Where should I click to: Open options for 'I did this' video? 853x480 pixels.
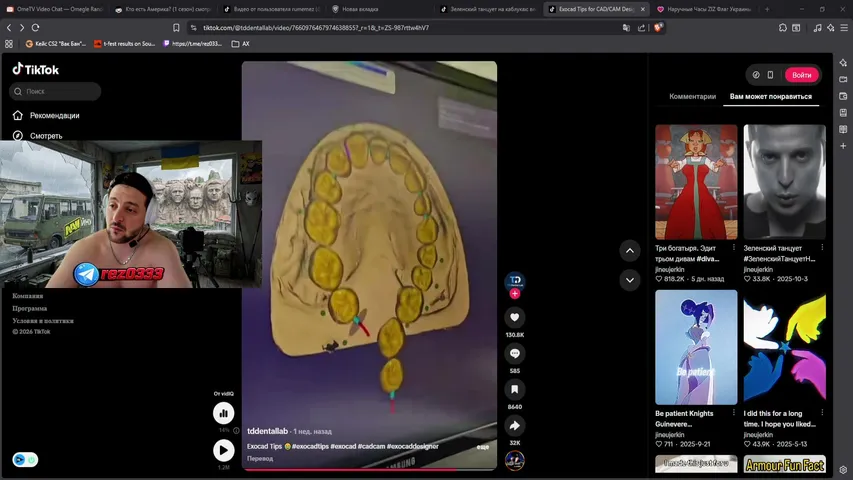(x=822, y=413)
